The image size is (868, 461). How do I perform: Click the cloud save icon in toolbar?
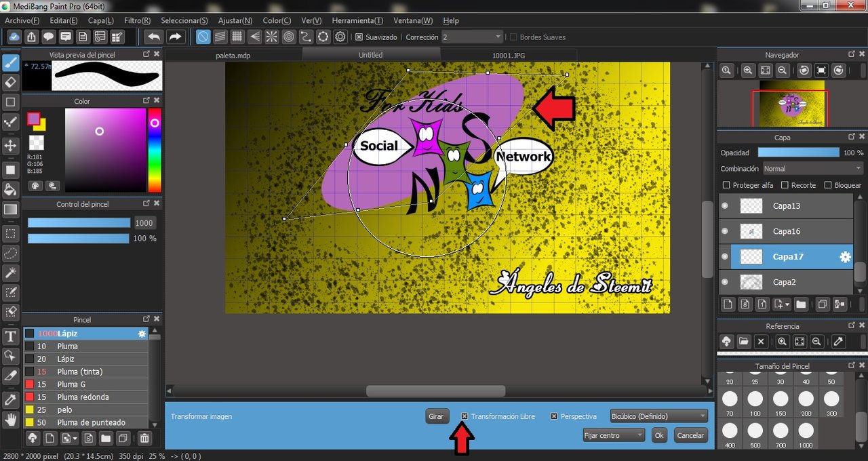point(14,37)
